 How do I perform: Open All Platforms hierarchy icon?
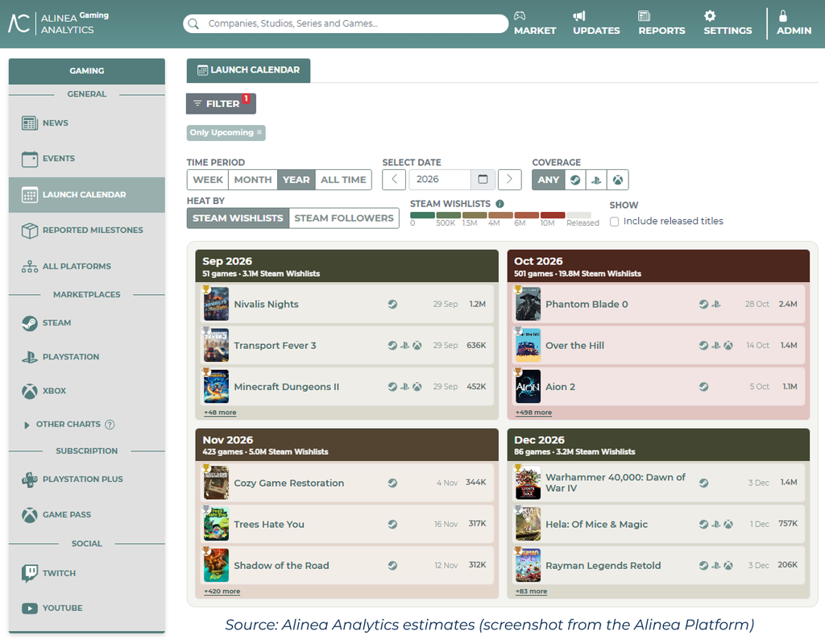click(30, 267)
